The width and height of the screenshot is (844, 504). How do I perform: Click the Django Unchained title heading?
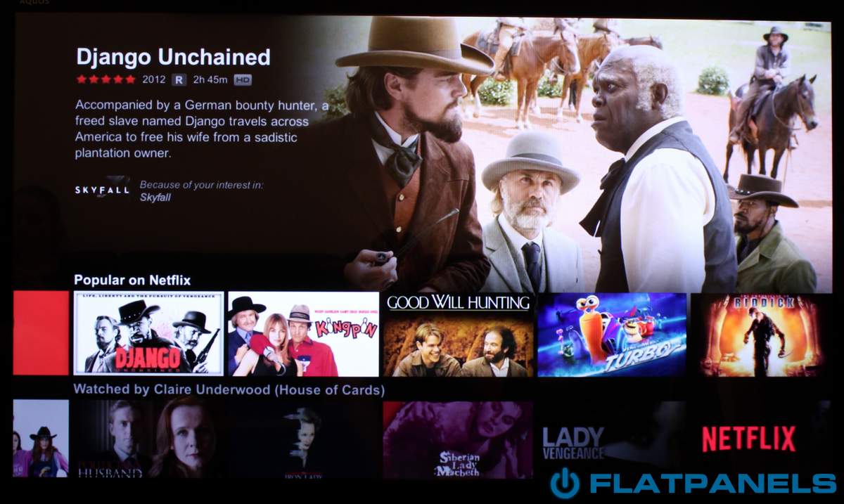(x=173, y=57)
